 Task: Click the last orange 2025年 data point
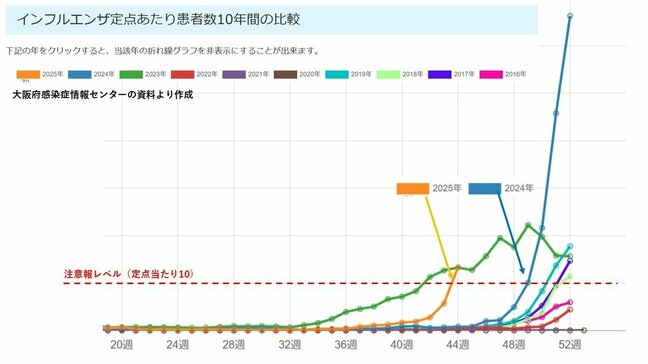point(458,267)
